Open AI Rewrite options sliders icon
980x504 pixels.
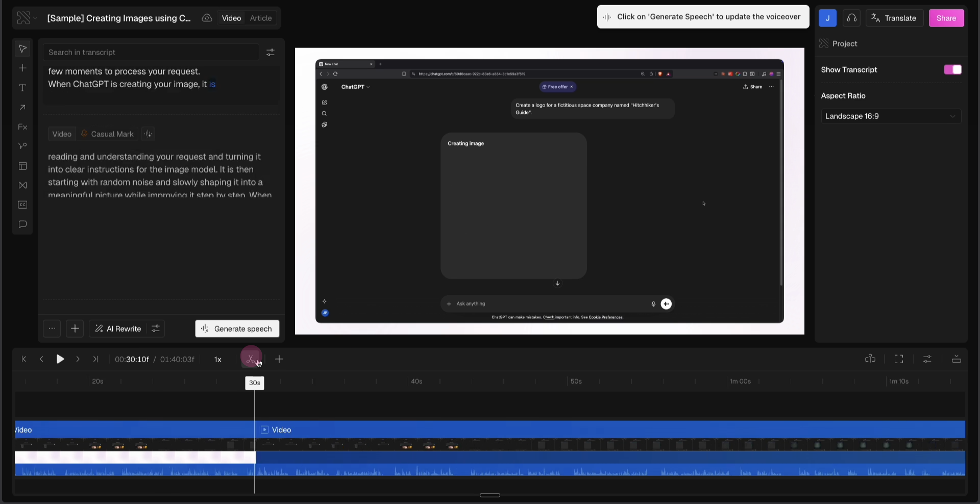[x=156, y=329]
